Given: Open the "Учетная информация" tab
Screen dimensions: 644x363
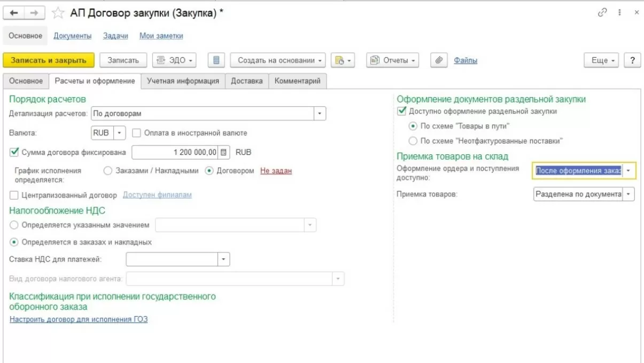Looking at the screenshot, I should (183, 81).
